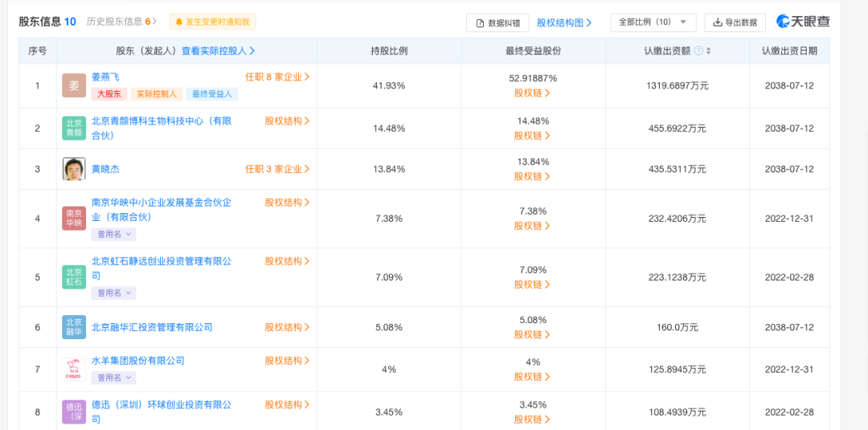
Task: Open the 全部比例 (10) dropdown
Action: tap(653, 23)
